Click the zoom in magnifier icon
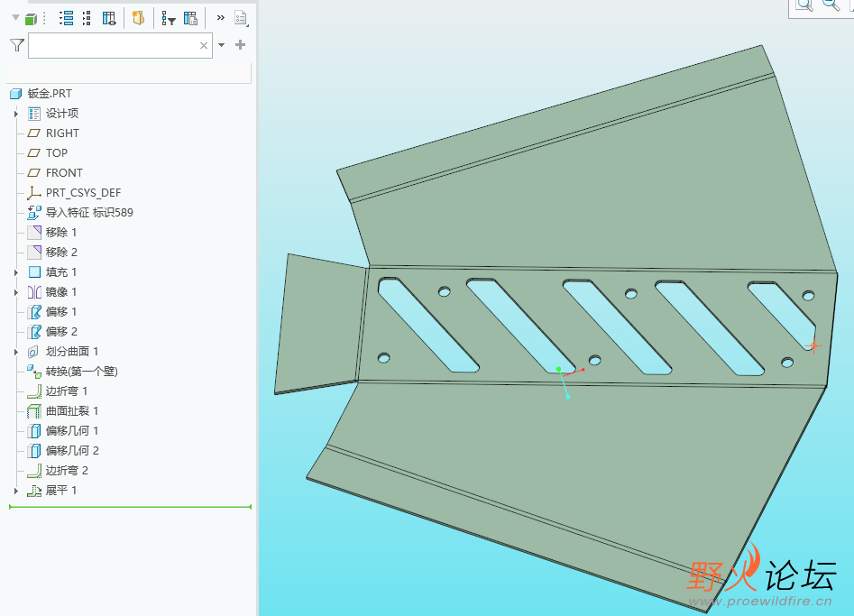 coord(803,5)
